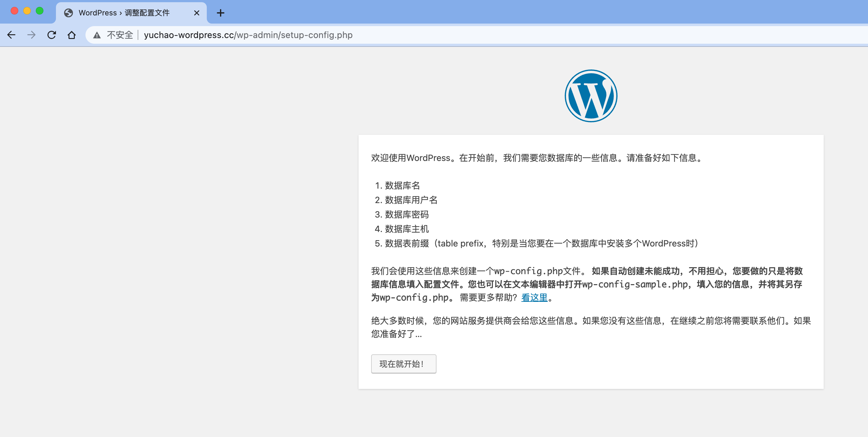Screen dimensions: 868x437
Task: Click the globe favicon on the tab
Action: (69, 13)
